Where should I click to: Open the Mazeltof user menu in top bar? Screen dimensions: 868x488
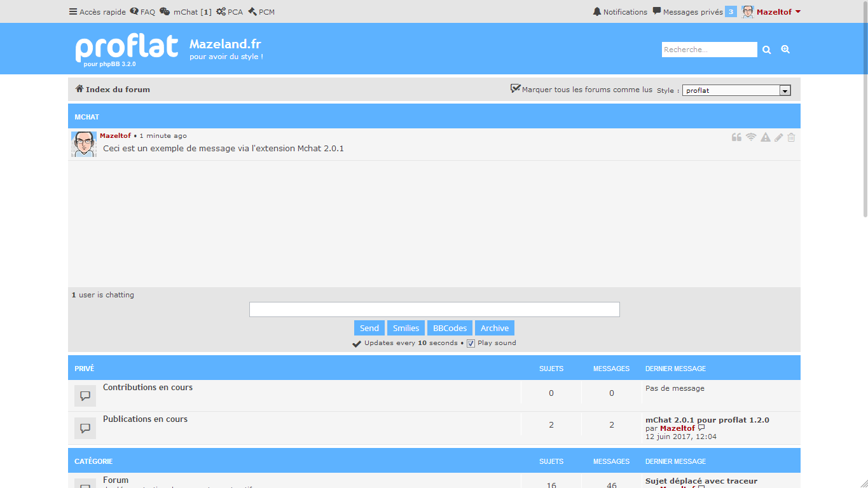(771, 11)
